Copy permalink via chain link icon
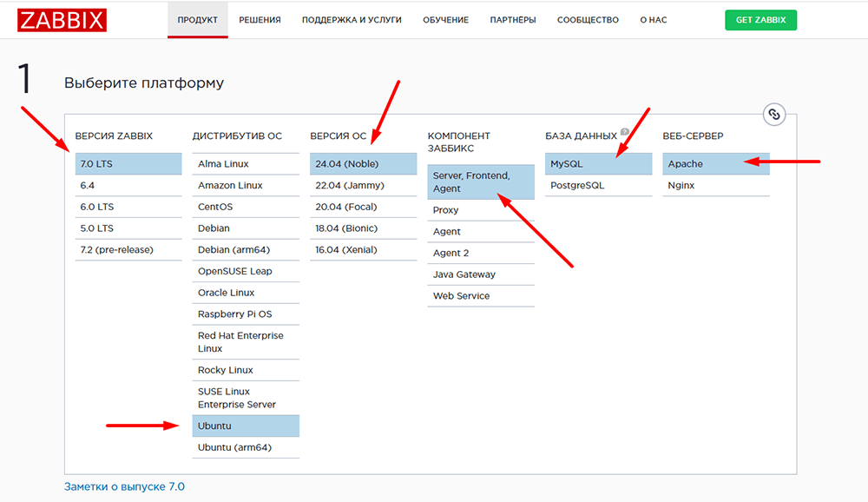The image size is (868, 502). pyautogui.click(x=774, y=115)
